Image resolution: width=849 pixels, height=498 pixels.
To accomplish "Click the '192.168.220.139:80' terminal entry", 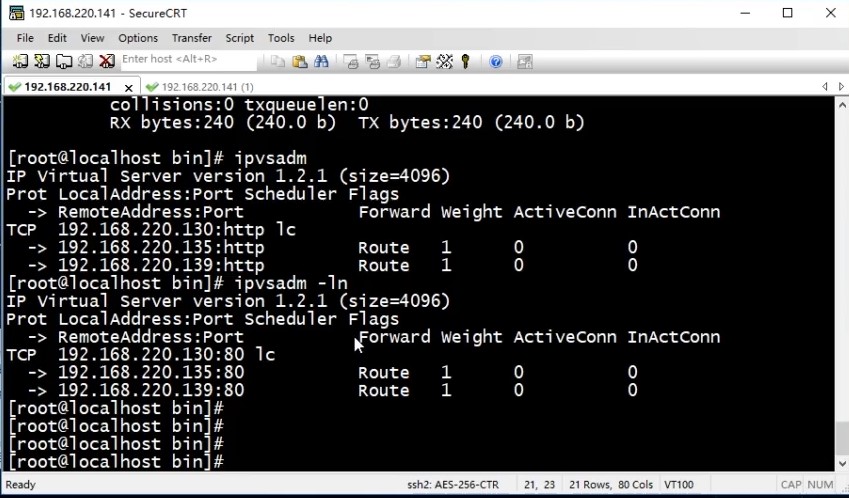I will [151, 390].
